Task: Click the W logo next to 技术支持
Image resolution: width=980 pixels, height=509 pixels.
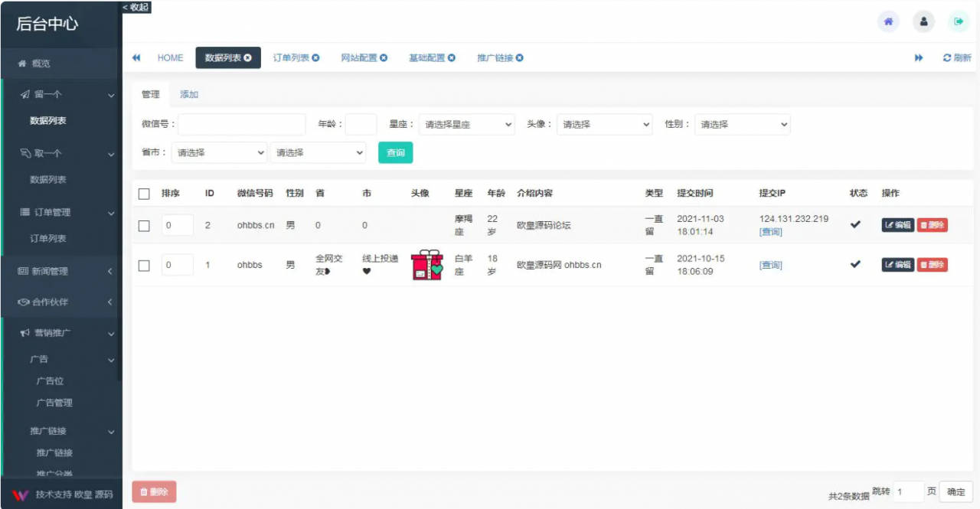Action: [x=20, y=495]
